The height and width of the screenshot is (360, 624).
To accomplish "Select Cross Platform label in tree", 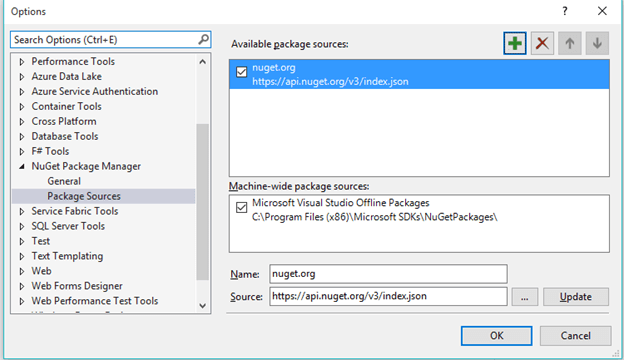I will 64,121.
